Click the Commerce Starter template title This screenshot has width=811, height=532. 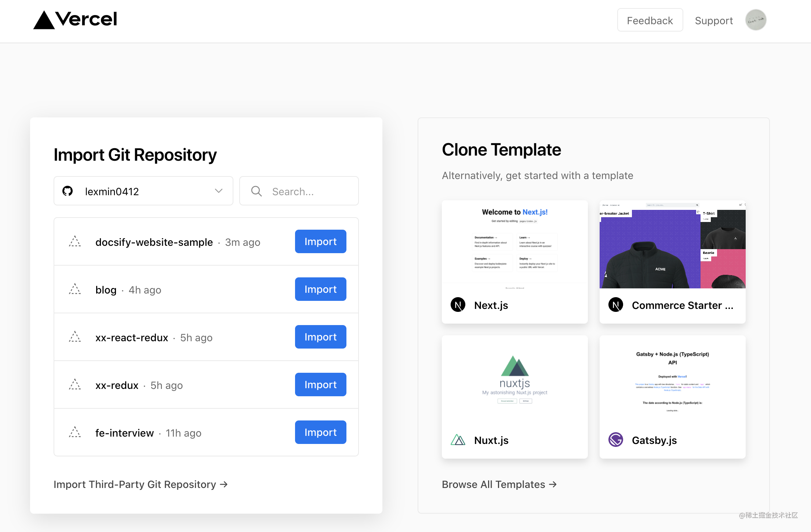click(x=683, y=305)
